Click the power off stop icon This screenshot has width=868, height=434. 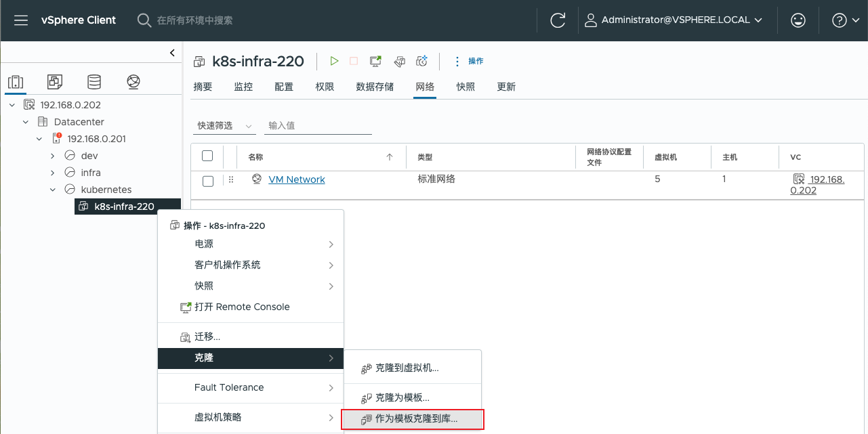(x=354, y=61)
